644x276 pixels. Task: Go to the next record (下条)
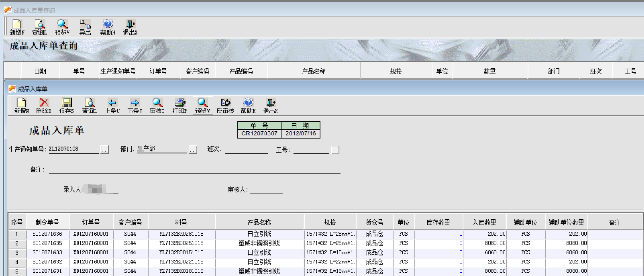(x=135, y=105)
